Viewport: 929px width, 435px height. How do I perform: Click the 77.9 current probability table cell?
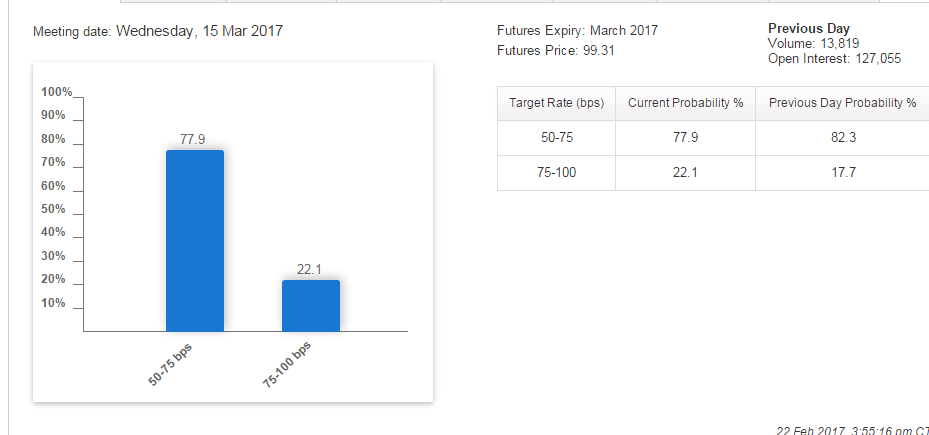tap(685, 138)
